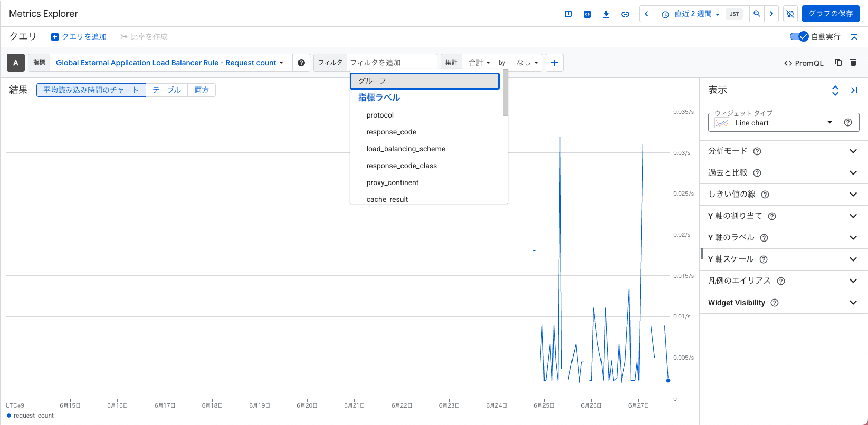This screenshot has width=868, height=425.
Task: Click the alerts-off bell icon
Action: [790, 14]
